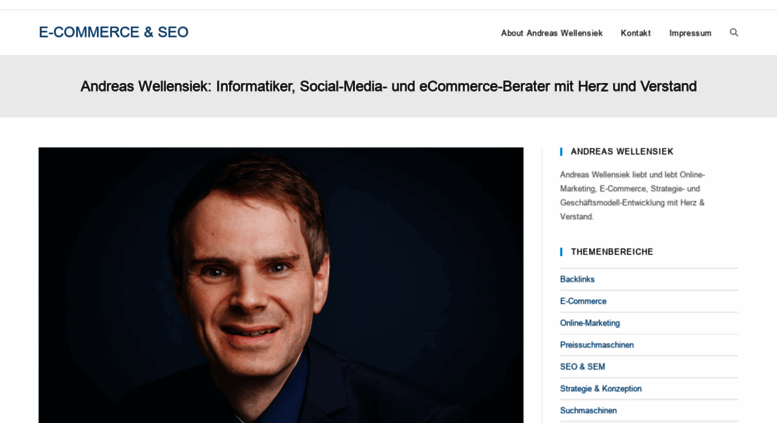
Task: Open the Impressum menu item
Action: coord(690,33)
